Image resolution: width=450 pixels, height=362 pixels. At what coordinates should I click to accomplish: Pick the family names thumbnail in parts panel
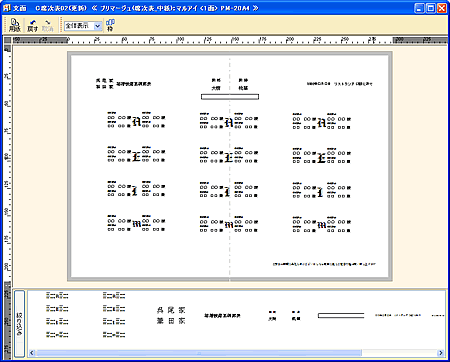(171, 315)
